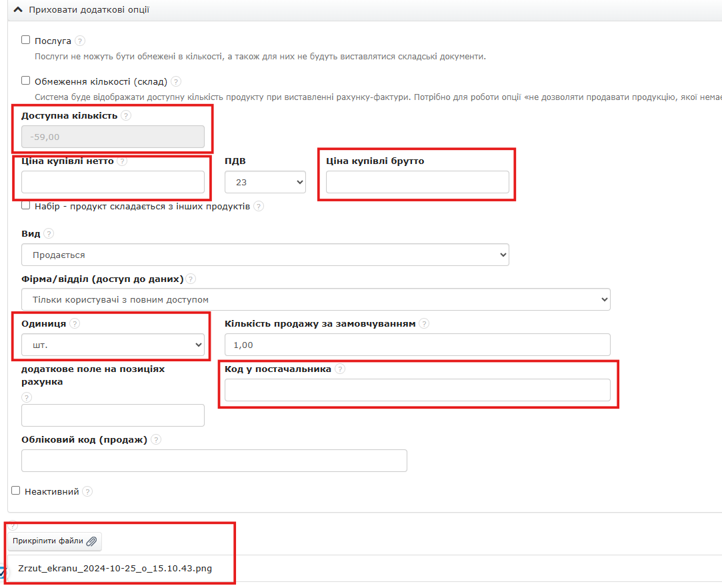722x588 pixels.
Task: Click help icon next to Доступна кількість
Action: pyautogui.click(x=127, y=115)
